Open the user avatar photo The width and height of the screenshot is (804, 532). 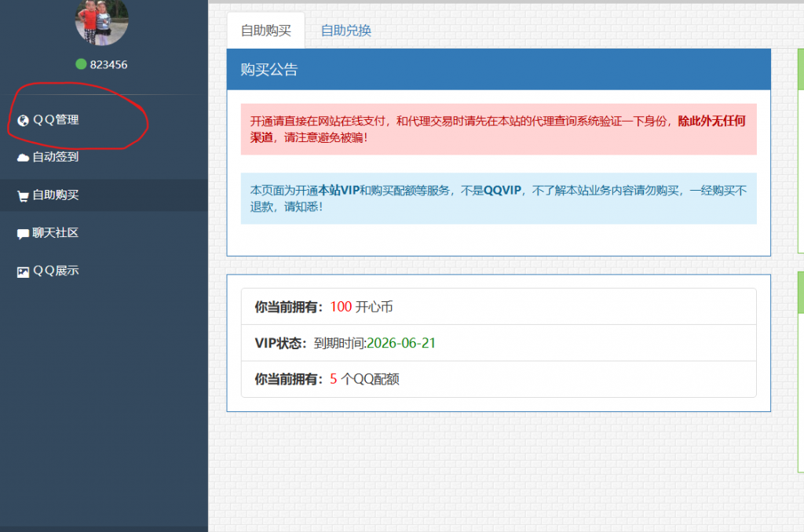click(x=101, y=21)
